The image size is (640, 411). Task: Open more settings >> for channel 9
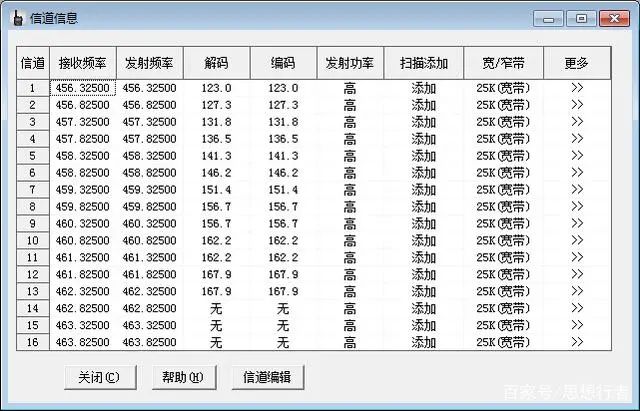tap(577, 223)
